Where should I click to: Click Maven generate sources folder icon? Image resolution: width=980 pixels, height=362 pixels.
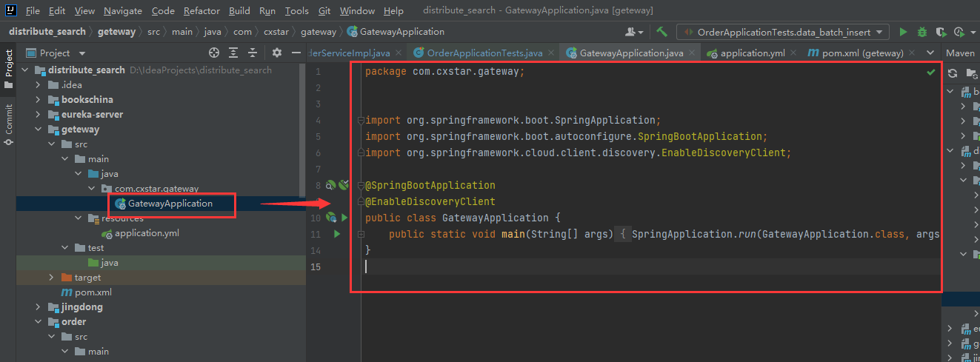point(971,73)
